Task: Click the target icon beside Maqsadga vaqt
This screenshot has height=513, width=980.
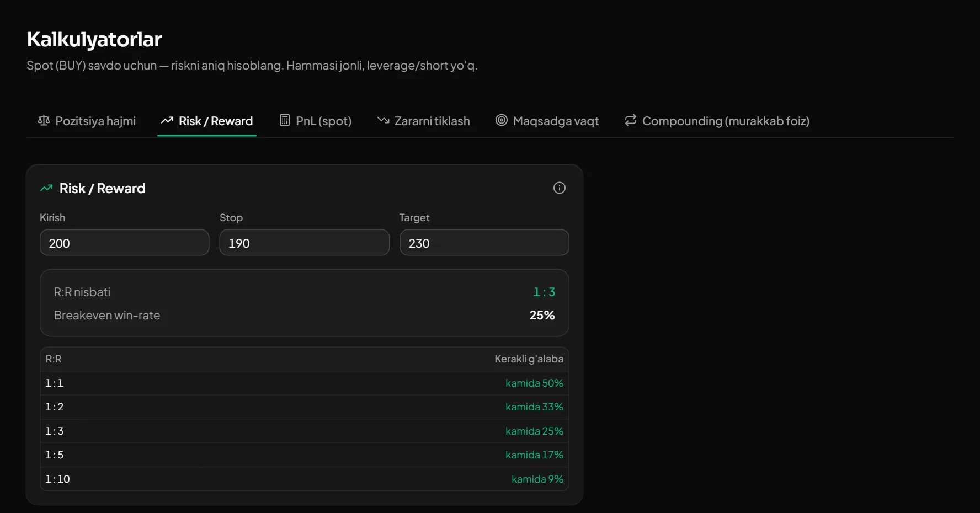Action: pos(501,120)
